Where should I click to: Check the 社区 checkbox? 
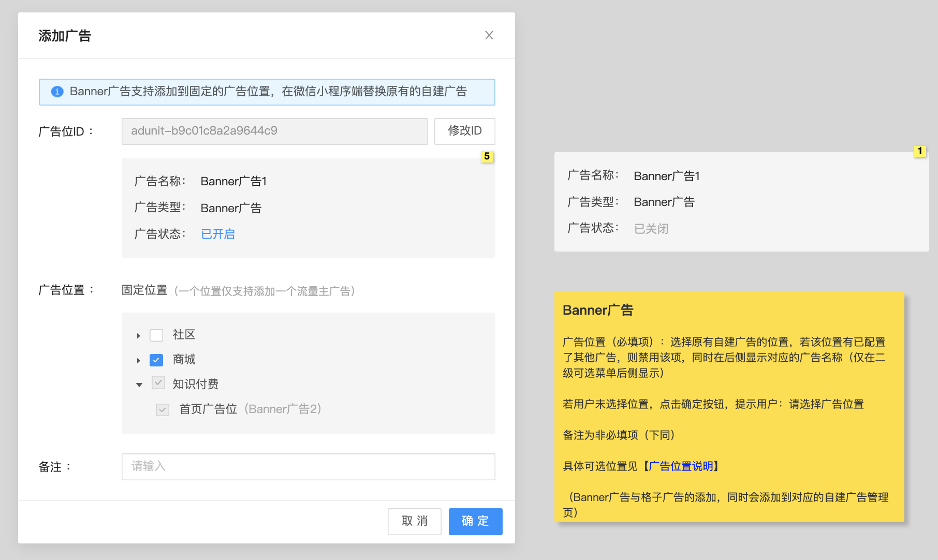tap(156, 335)
